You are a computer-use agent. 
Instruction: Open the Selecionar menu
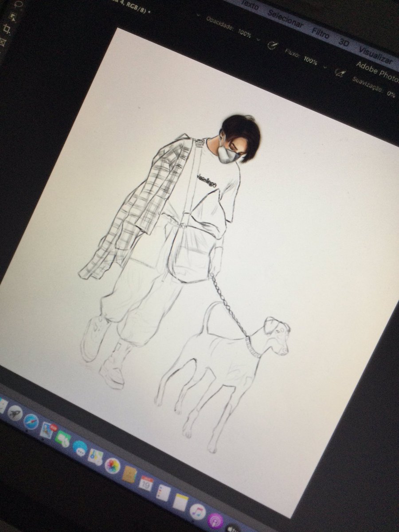[285, 20]
